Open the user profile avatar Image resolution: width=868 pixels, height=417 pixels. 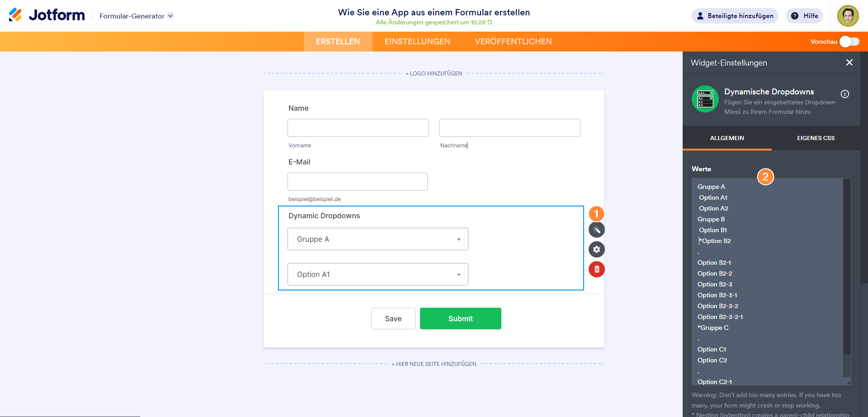coord(848,16)
